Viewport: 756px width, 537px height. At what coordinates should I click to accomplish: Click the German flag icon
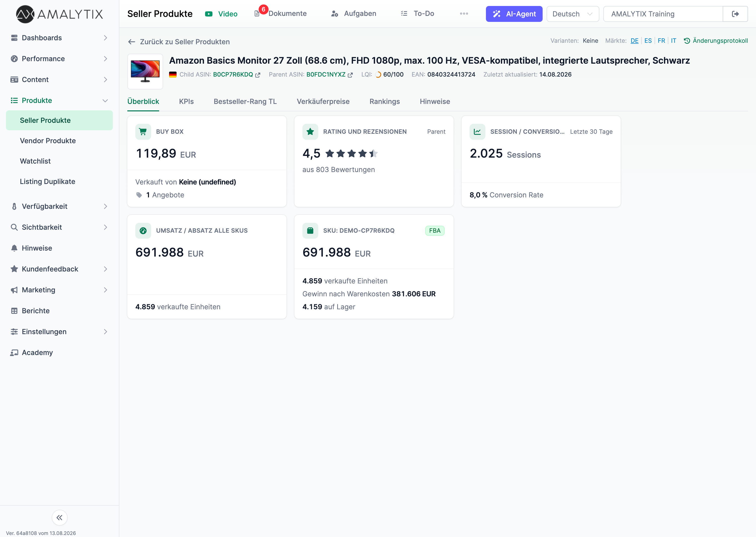click(173, 75)
